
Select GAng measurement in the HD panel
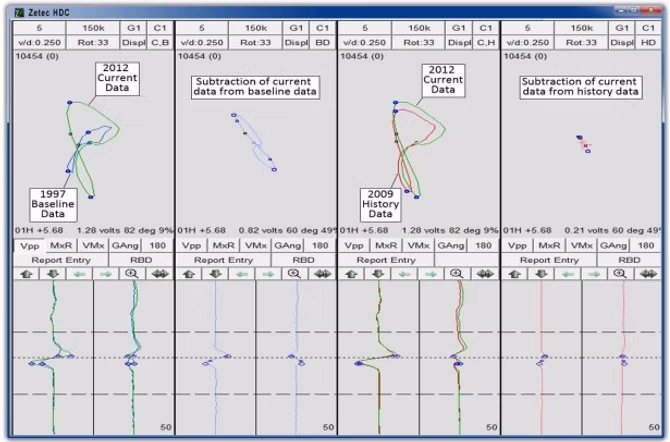[614, 246]
